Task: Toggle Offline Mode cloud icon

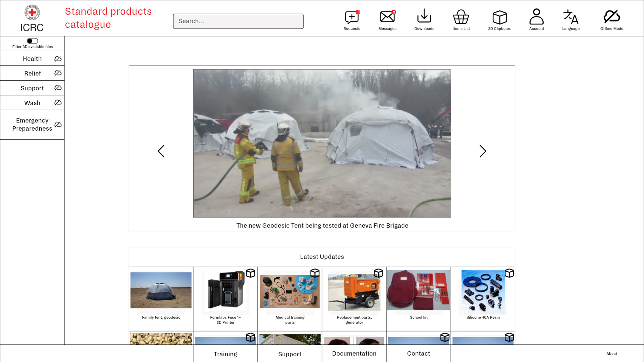Action: coord(611,16)
